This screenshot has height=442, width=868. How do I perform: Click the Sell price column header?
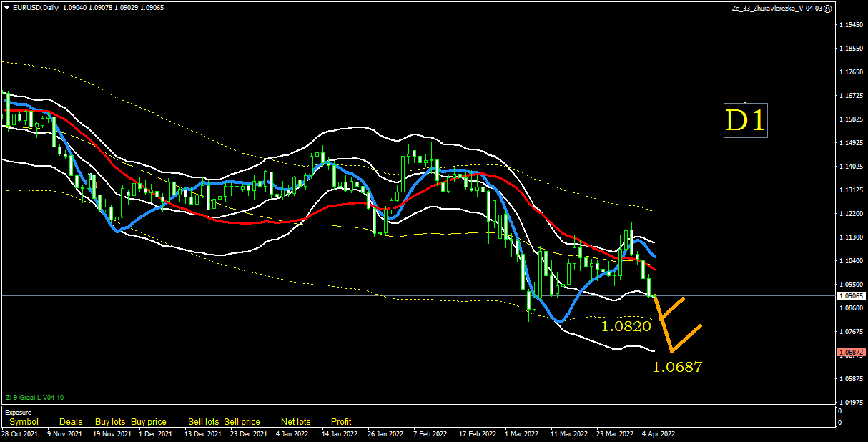pos(242,422)
